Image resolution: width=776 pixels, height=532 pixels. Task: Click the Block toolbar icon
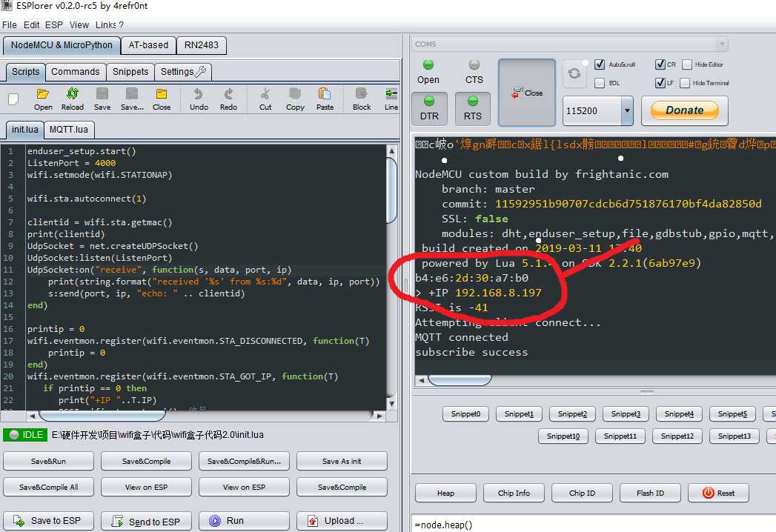point(362,99)
